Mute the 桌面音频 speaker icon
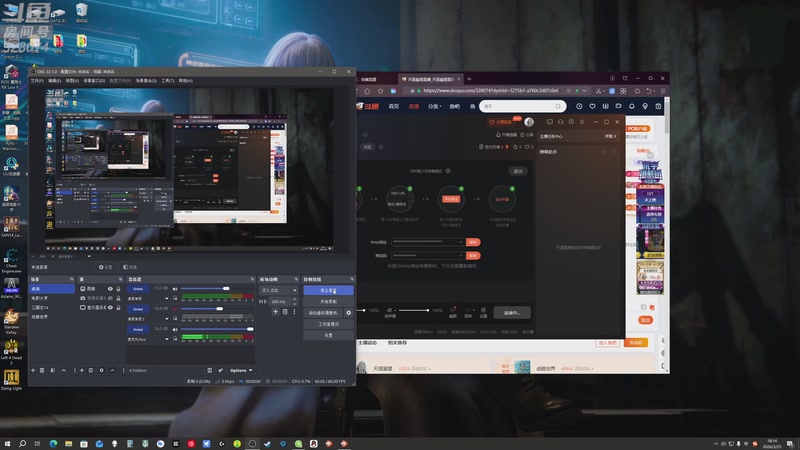This screenshot has width=800, height=450. coord(175,289)
